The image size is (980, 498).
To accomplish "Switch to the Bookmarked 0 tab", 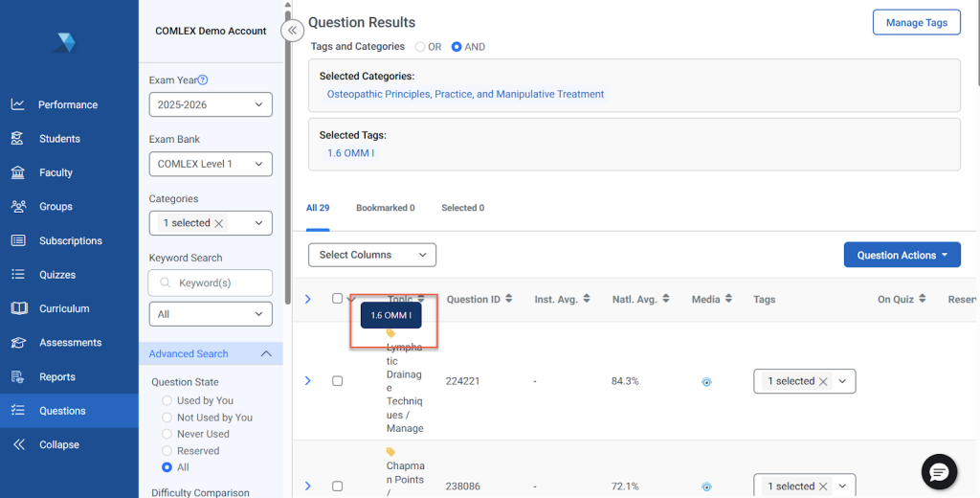I will coord(385,208).
